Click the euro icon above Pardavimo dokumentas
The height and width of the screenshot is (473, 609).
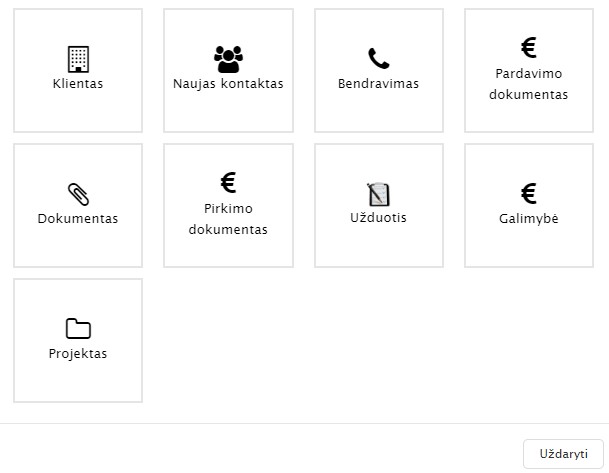(x=529, y=47)
